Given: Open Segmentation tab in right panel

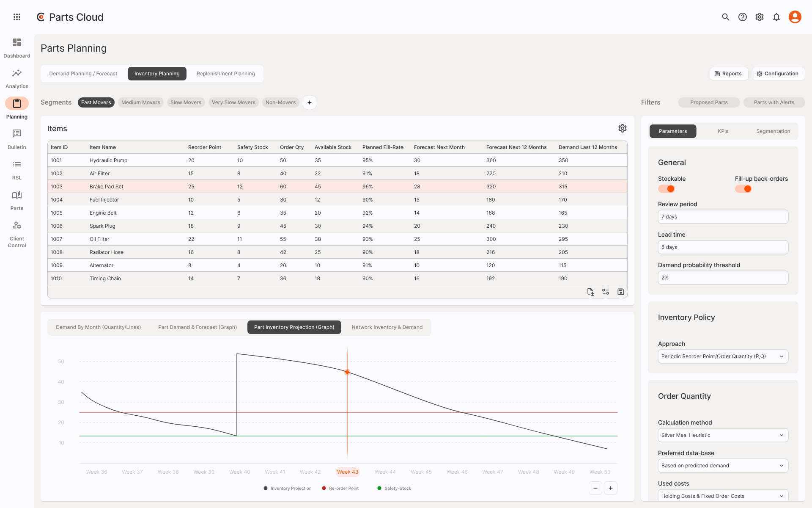Looking at the screenshot, I should tap(773, 131).
